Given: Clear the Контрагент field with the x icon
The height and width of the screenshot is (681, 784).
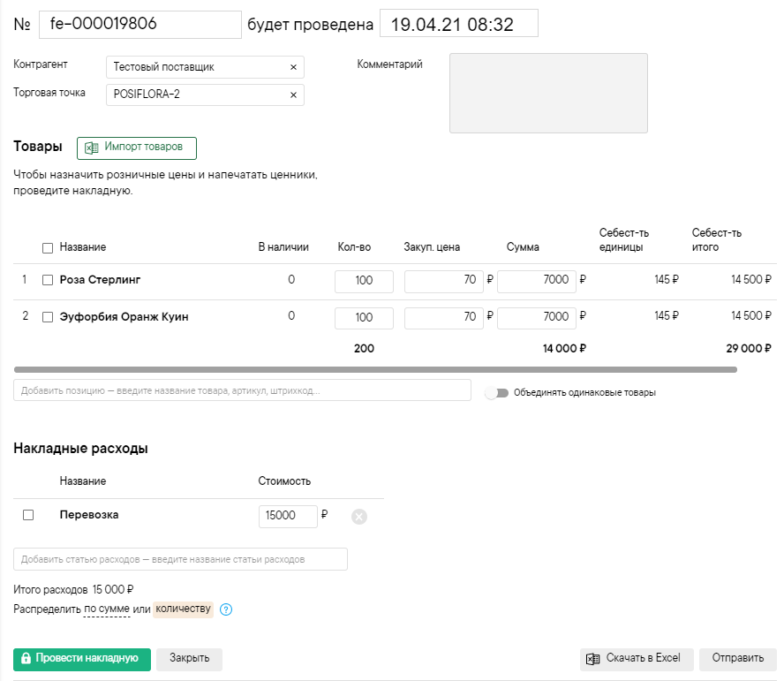Looking at the screenshot, I should 293,67.
